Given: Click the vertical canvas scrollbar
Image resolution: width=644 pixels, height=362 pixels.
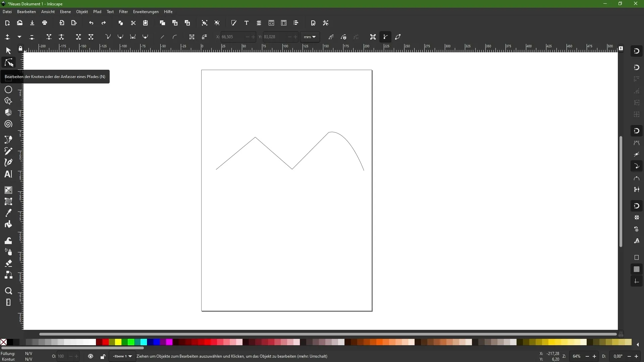Looking at the screenshot, I should tap(621, 192).
